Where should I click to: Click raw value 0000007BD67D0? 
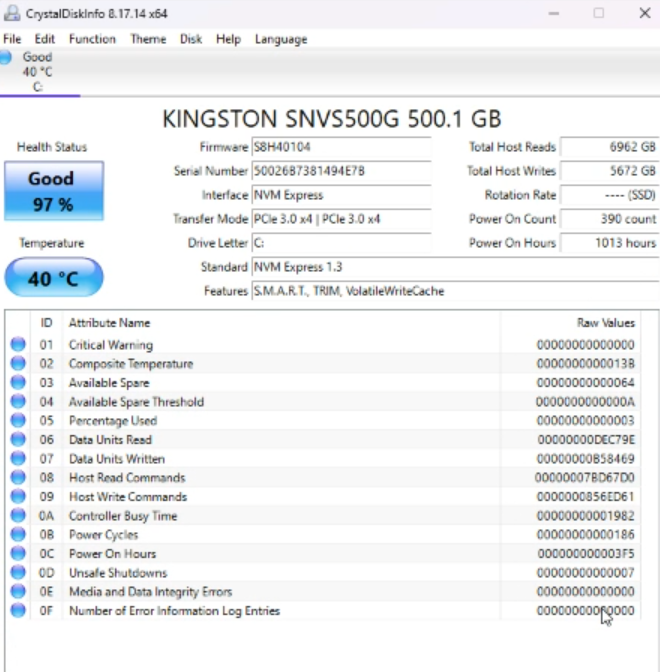coord(585,477)
